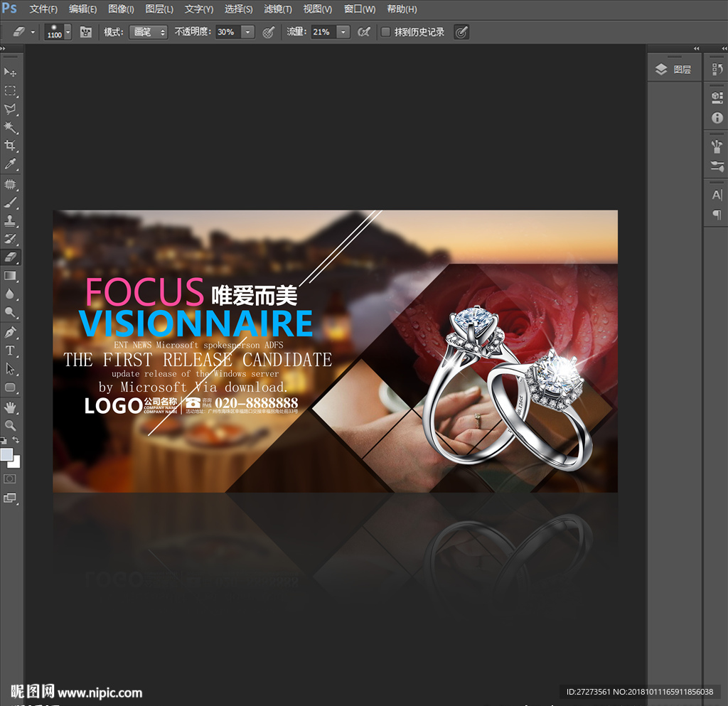This screenshot has height=706, width=728.
Task: Open the 窗口(W) menu
Action: pos(360,9)
